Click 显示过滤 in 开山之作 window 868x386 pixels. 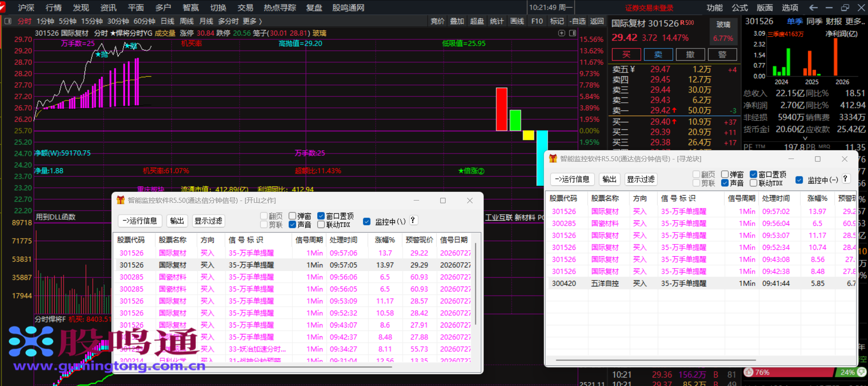point(208,221)
